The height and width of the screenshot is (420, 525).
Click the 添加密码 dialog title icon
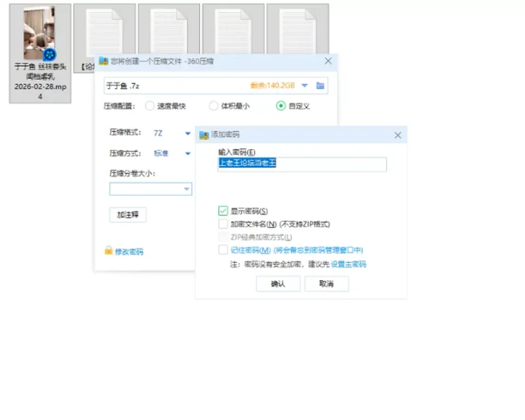click(204, 135)
